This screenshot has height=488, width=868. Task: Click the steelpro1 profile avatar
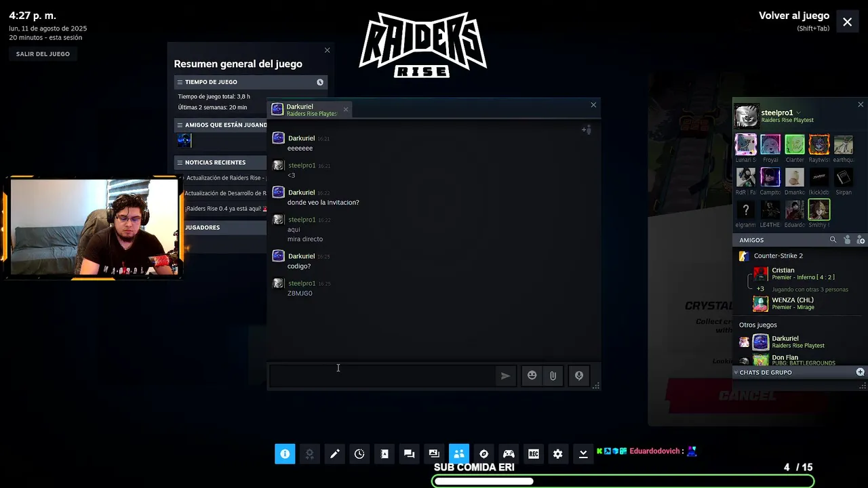(747, 116)
